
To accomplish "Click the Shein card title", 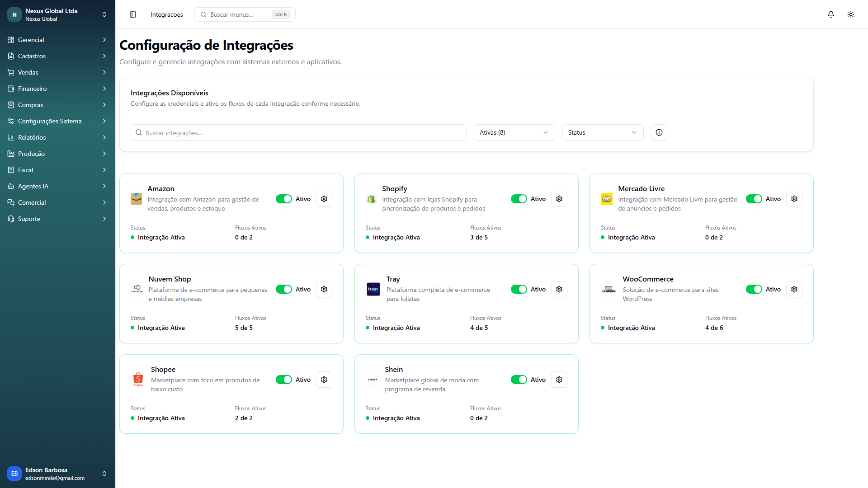I will click(394, 369).
